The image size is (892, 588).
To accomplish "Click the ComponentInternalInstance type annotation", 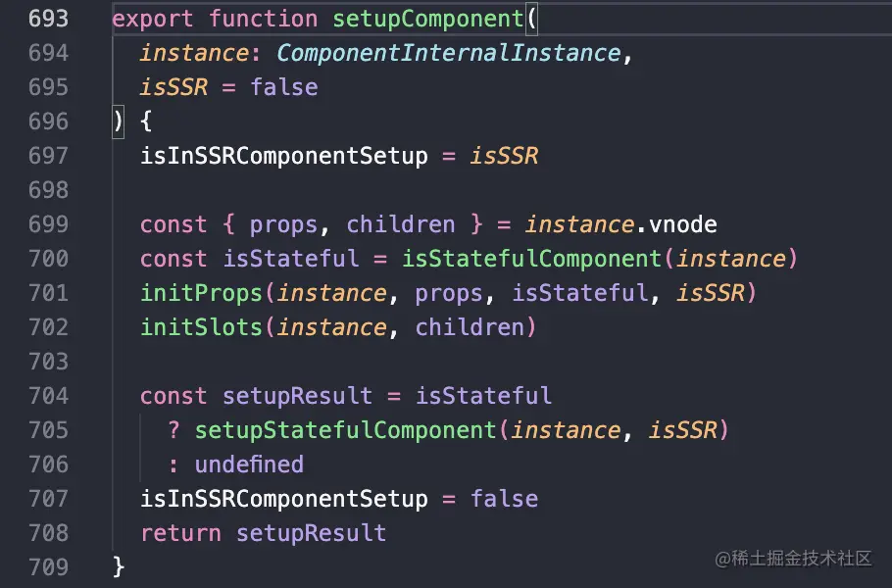I will [449, 53].
